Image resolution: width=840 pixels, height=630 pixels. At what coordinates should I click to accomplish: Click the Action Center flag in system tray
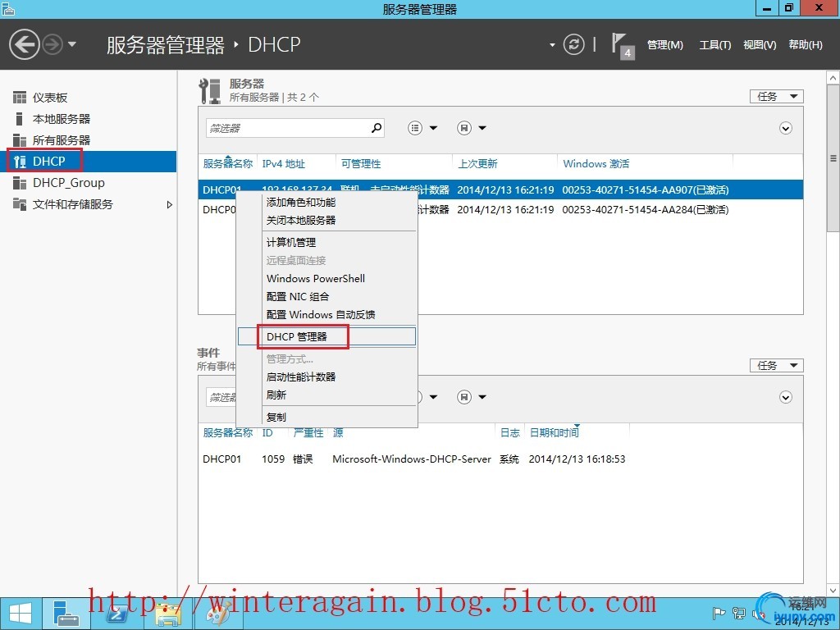(x=719, y=614)
